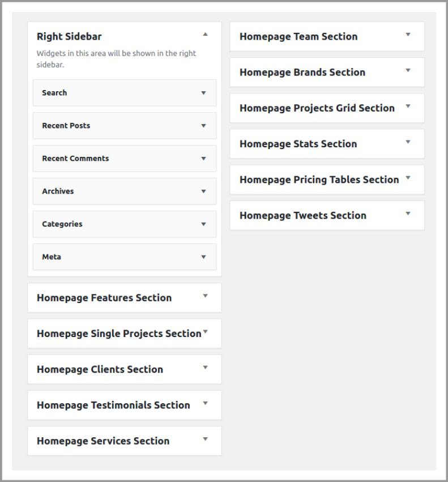The height and width of the screenshot is (482, 448).
Task: Expand Homepage Stats Section arrow
Action: tap(408, 142)
